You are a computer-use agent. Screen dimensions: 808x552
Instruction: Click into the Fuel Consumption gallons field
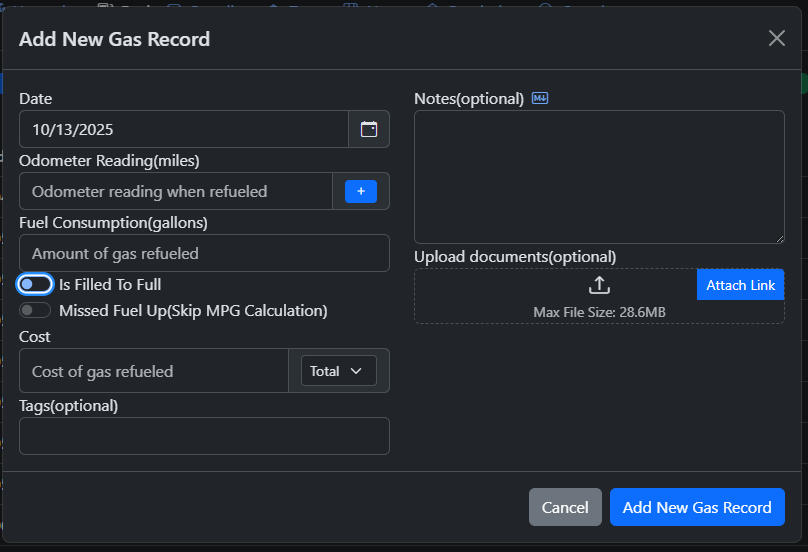pyautogui.click(x=204, y=253)
